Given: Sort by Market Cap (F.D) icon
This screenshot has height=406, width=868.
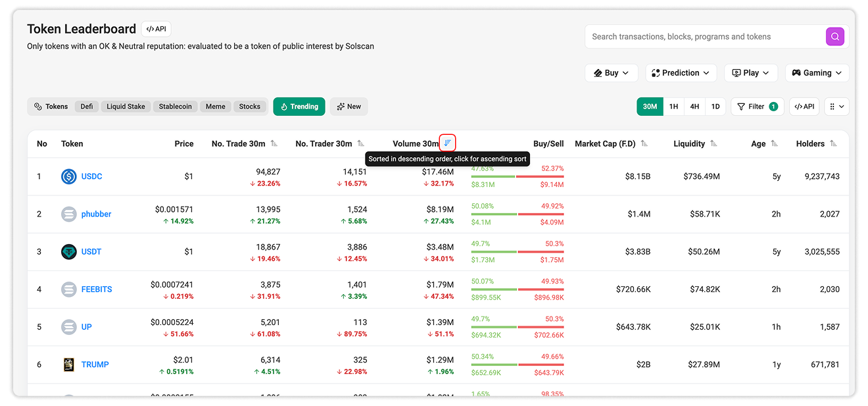Looking at the screenshot, I should click(644, 143).
